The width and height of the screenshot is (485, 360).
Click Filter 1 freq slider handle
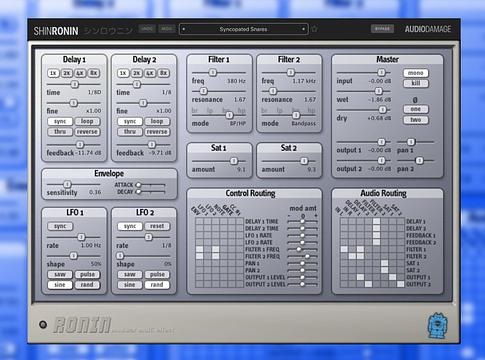click(x=212, y=72)
